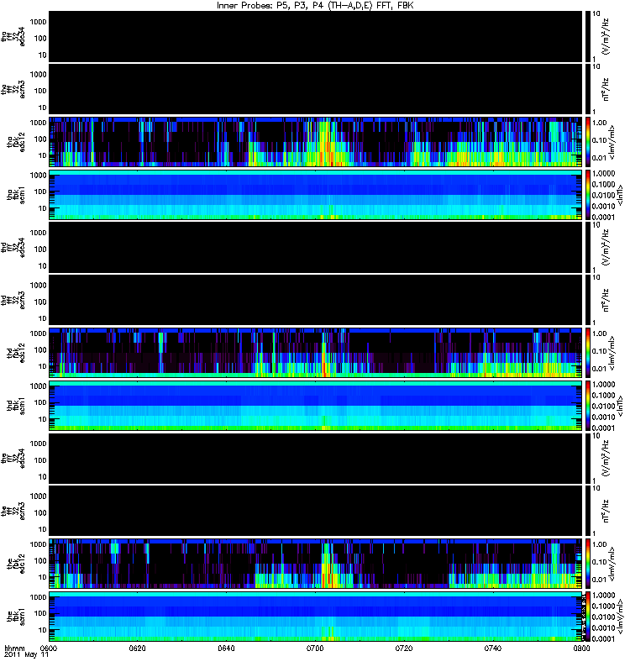Select the the fbk edc12 spectrogram panel
The image size is (630, 672).
click(316, 564)
